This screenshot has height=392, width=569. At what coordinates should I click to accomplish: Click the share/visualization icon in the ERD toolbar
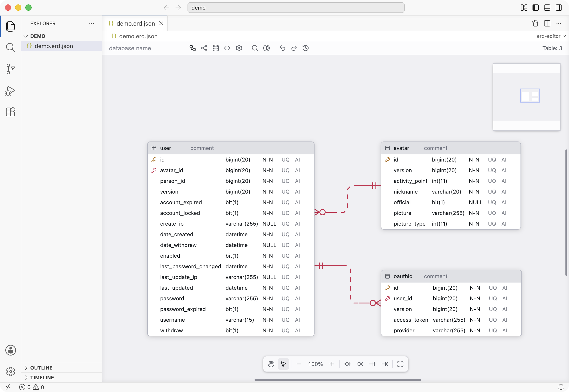point(204,48)
